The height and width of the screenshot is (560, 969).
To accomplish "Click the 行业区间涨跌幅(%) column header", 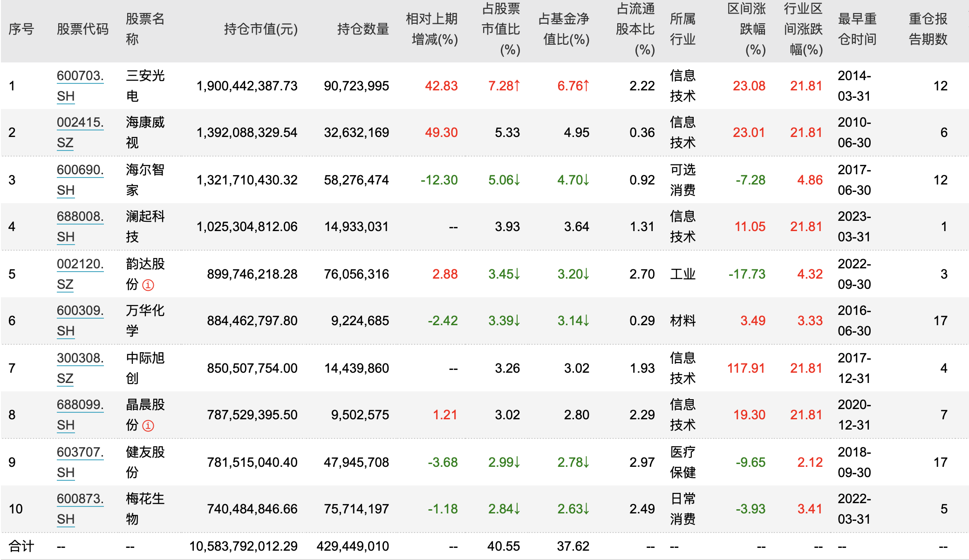I will coord(804,29).
